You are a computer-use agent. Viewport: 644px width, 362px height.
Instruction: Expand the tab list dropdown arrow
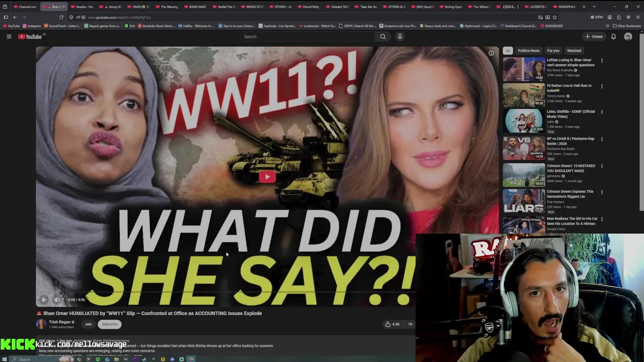click(594, 7)
